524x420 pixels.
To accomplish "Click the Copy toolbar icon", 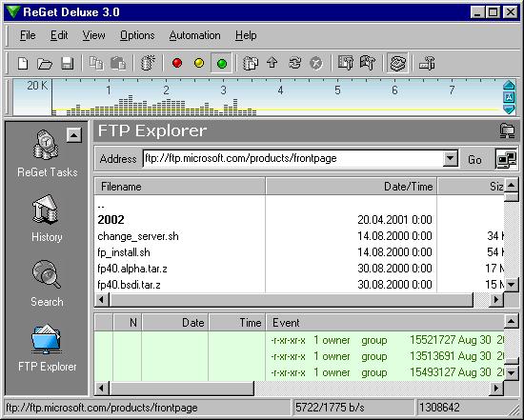I will point(96,63).
